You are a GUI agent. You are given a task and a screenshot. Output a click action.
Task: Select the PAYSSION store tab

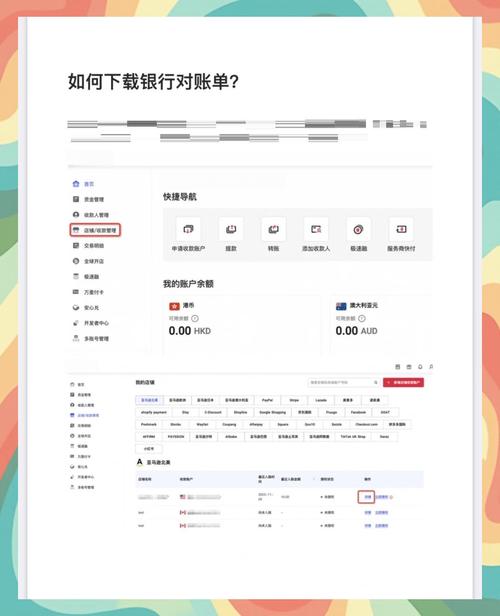pos(176,436)
